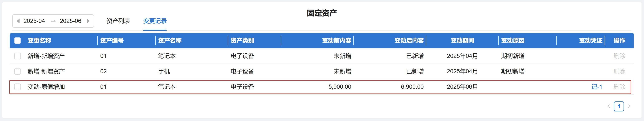Delete the 变动-原值增加 record
Image resolution: width=644 pixels, height=121 pixels.
point(619,87)
